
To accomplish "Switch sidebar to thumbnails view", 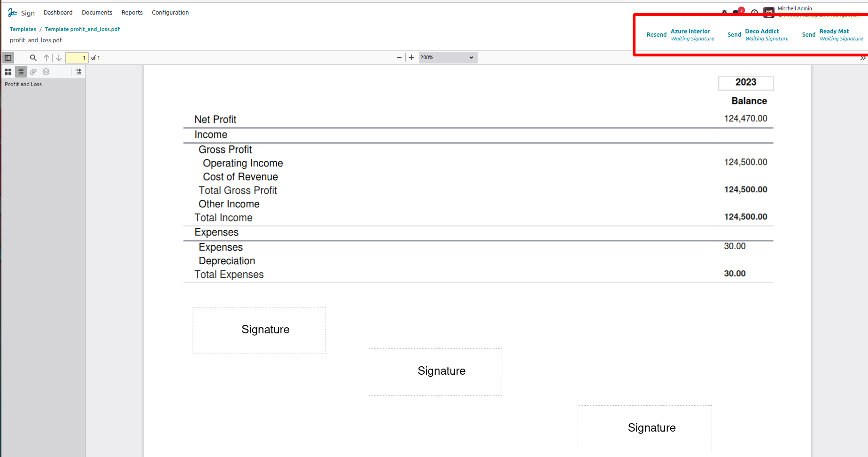I will [x=8, y=72].
